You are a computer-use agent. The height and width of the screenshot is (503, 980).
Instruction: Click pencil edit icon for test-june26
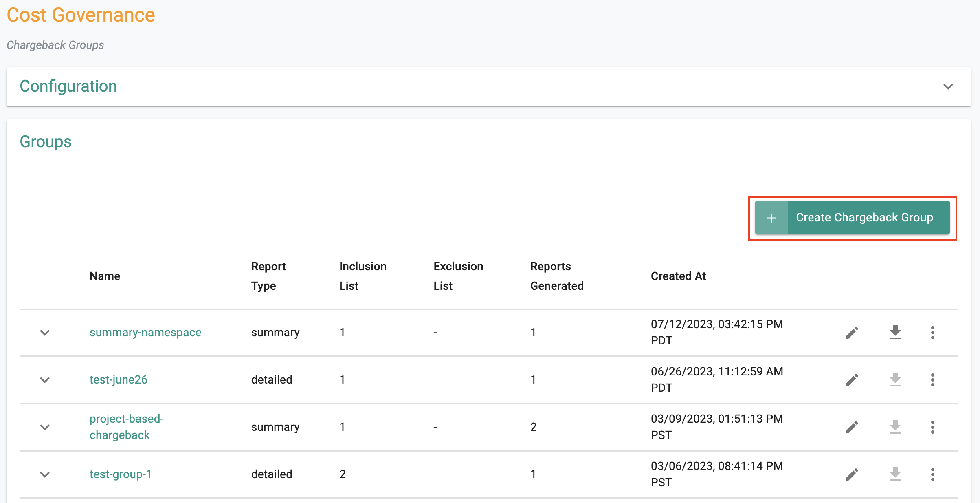pyautogui.click(x=852, y=380)
